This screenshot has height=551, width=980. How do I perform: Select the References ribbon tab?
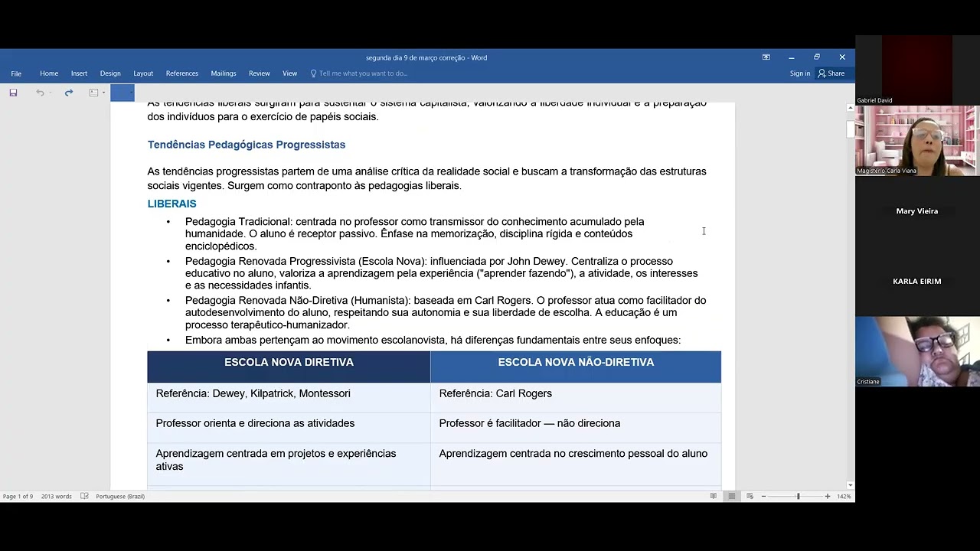(x=182, y=73)
